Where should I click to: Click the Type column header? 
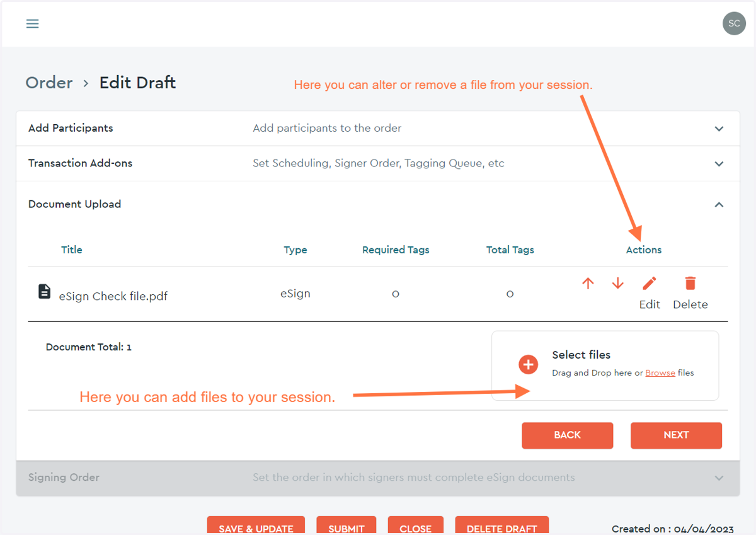[295, 250]
